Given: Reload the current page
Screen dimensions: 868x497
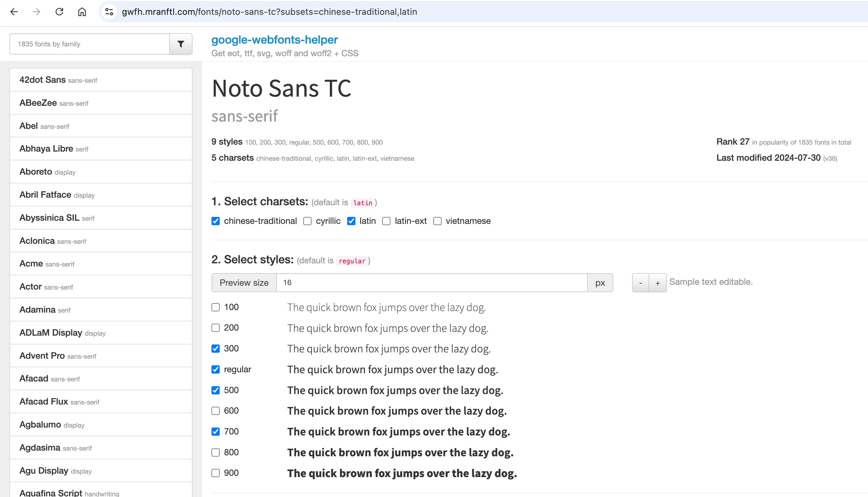Looking at the screenshot, I should point(59,12).
